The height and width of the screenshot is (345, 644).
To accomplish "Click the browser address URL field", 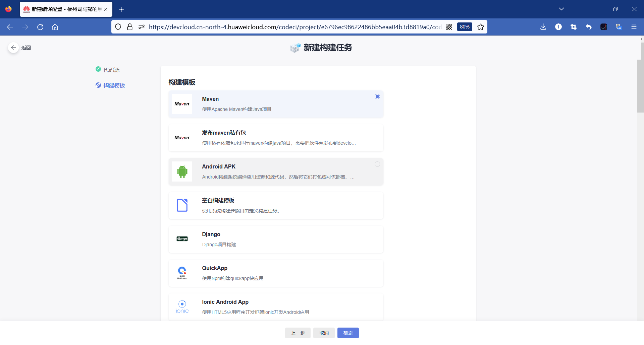I will (295, 27).
